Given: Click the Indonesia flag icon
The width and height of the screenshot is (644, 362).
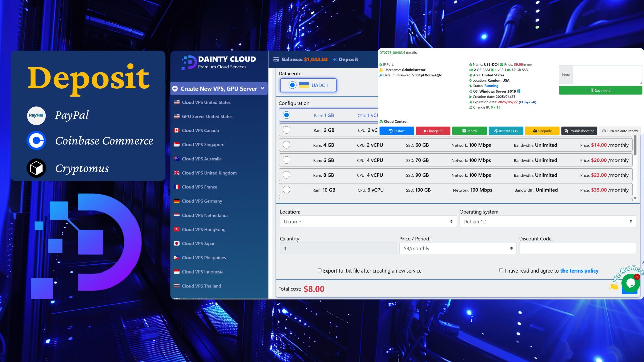Looking at the screenshot, I should click(177, 271).
